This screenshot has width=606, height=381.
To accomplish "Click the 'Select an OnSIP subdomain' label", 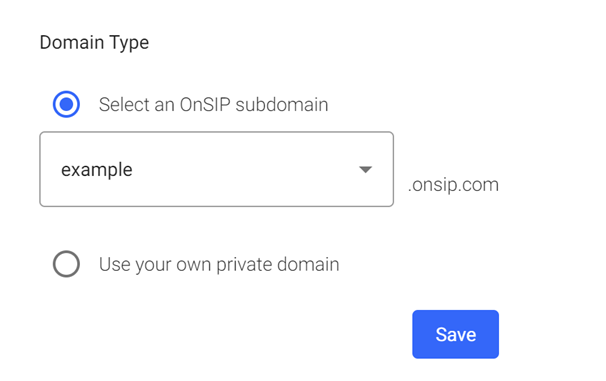I will (x=213, y=104).
